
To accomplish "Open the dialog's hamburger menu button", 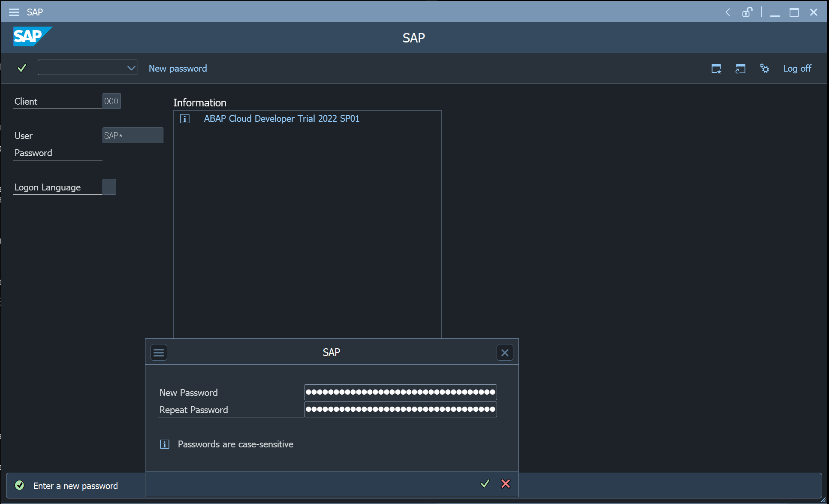I will tap(159, 353).
